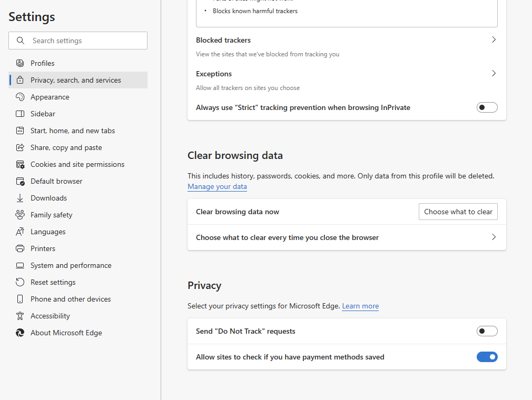532x400 pixels.
Task: Disable payment methods check toggle
Action: click(x=487, y=357)
